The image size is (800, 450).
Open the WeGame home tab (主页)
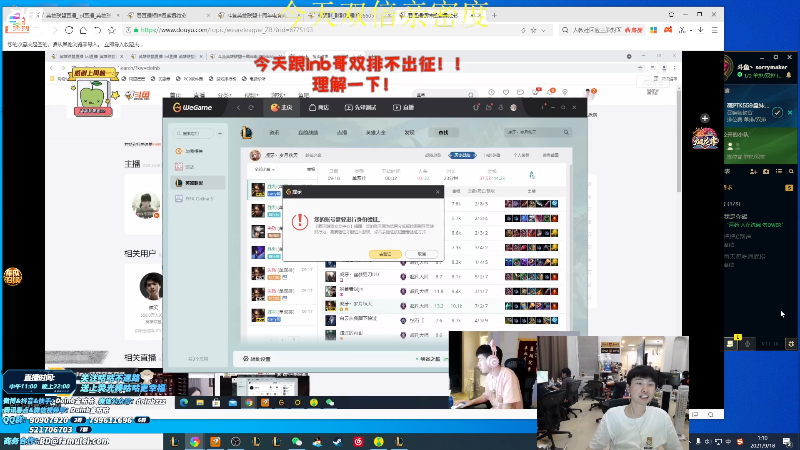pyautogui.click(x=281, y=108)
